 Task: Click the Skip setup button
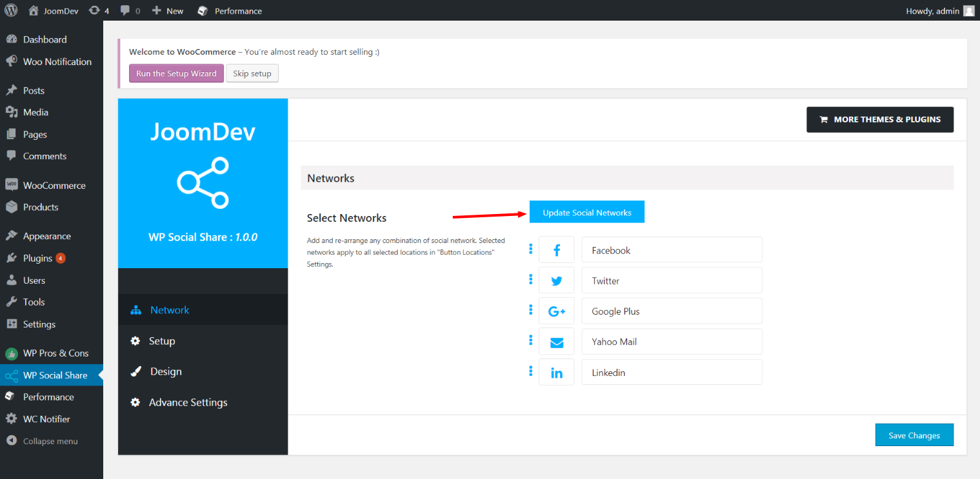pyautogui.click(x=252, y=73)
